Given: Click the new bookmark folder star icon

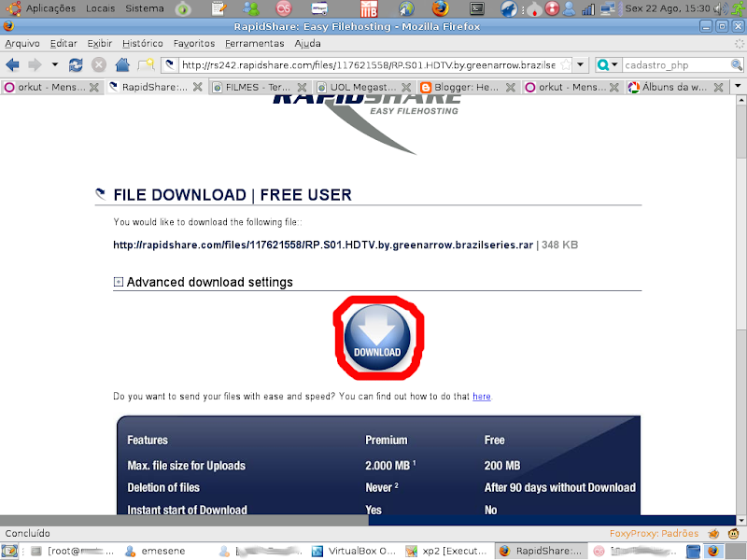Looking at the screenshot, I should point(147,64).
